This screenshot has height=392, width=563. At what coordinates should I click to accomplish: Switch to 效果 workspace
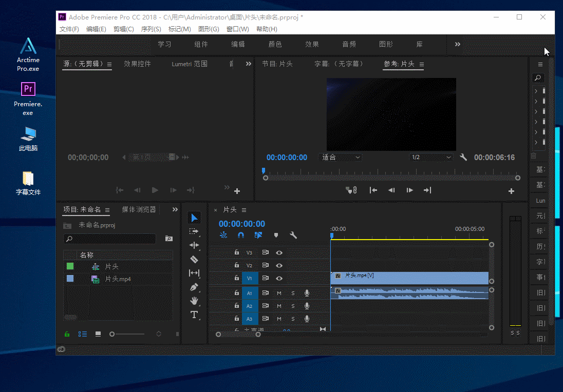[x=312, y=44]
